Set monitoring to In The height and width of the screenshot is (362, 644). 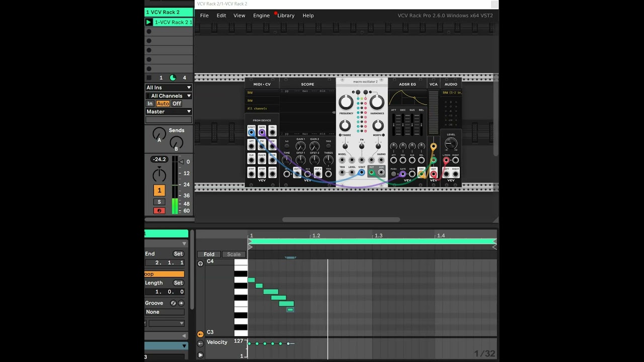[x=150, y=104]
